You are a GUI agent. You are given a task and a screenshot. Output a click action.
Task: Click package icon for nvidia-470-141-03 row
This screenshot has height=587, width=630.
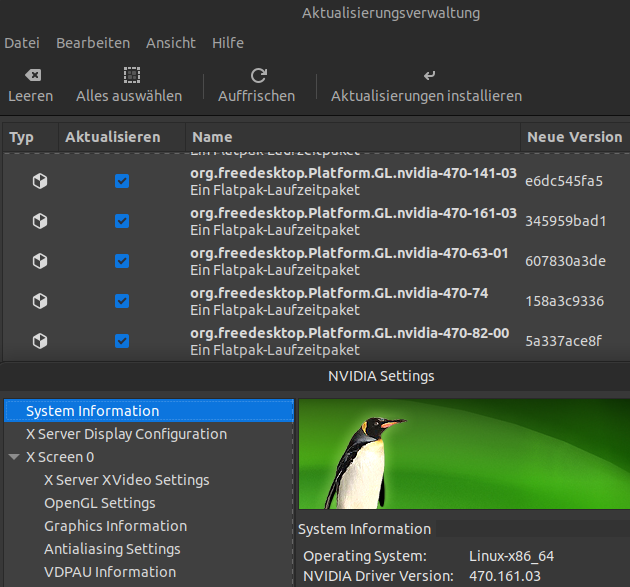pos(40,181)
